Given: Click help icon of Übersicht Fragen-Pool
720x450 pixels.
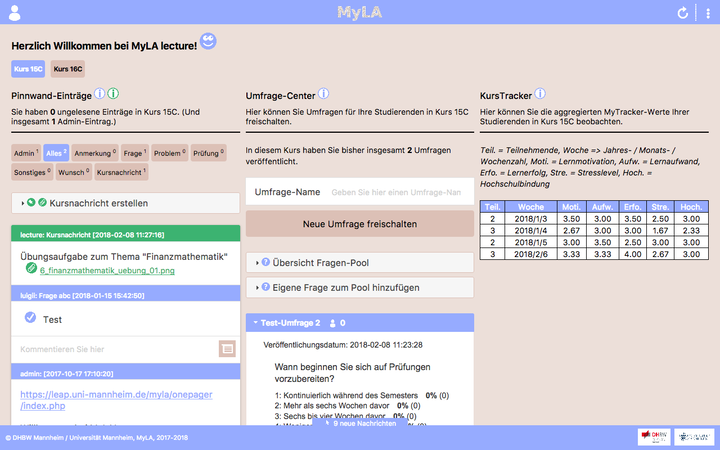Looking at the screenshot, I should 265,263.
